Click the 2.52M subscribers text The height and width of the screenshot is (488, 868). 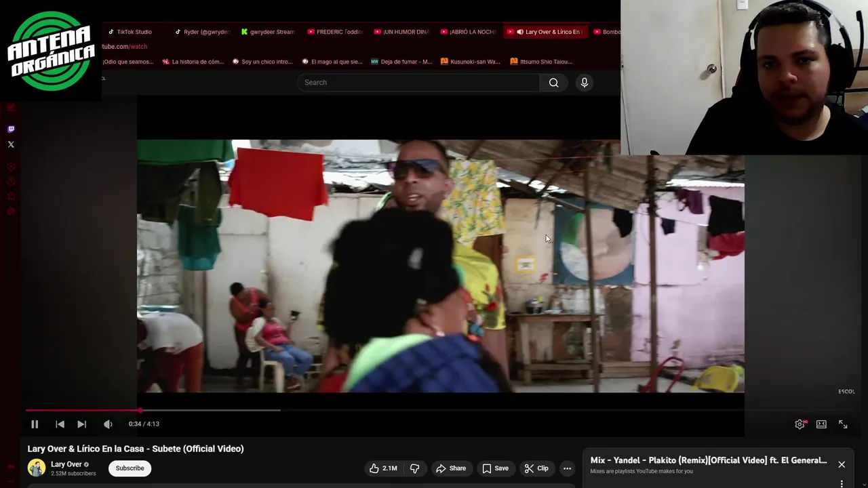pos(73,474)
